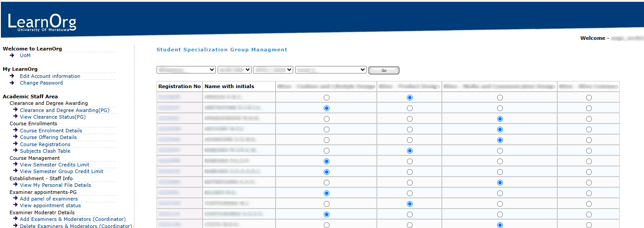Open the second filter dropdown
Viewport: 644px width, 228px height.
(x=234, y=70)
